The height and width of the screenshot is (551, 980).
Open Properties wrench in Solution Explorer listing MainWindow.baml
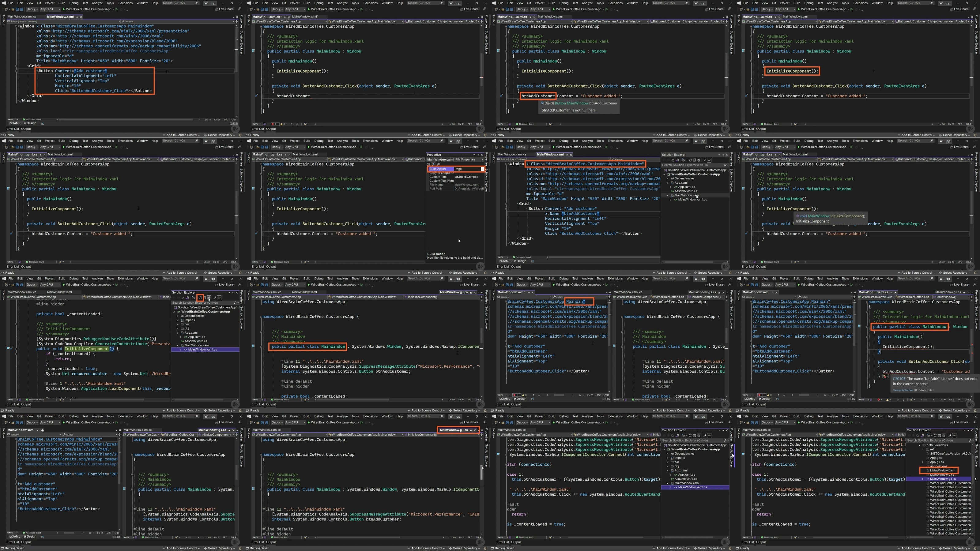point(950,436)
